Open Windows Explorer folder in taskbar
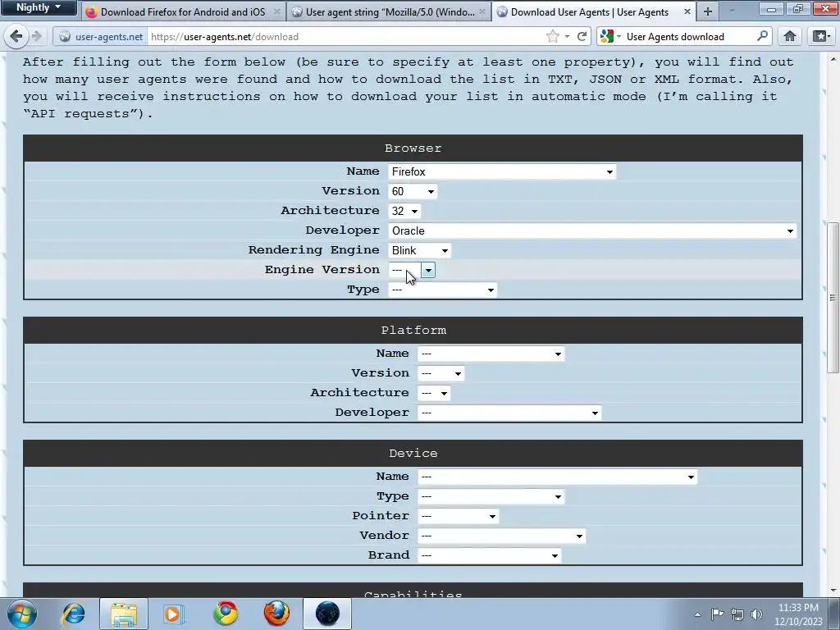The height and width of the screenshot is (630, 840). (124, 614)
